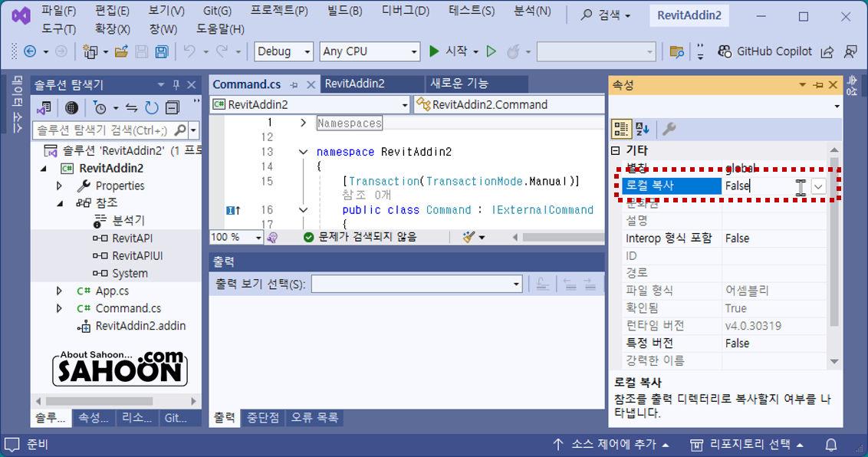Collapse all icon in Solution Explorer
This screenshot has height=457, width=868.
173,107
